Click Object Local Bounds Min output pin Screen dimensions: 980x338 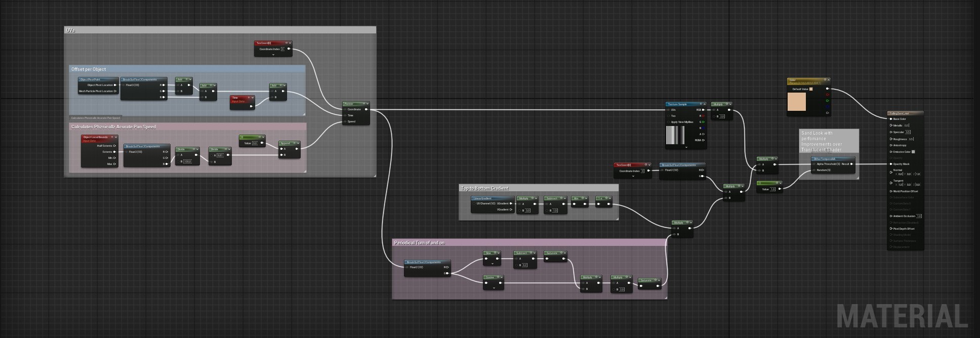coord(115,158)
